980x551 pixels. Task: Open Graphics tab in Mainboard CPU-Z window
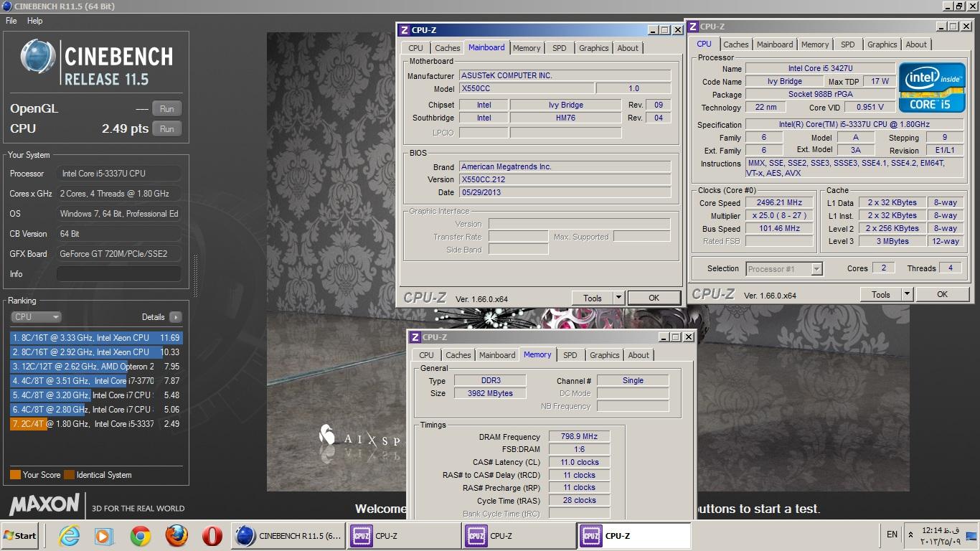(594, 48)
